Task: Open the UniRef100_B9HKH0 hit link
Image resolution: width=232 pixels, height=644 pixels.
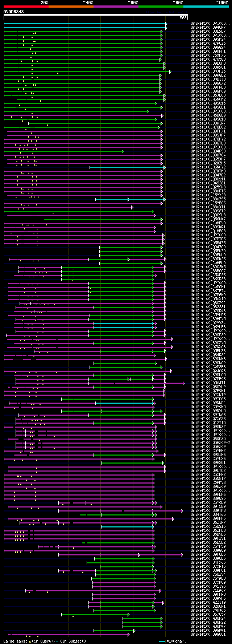Action: tap(208, 519)
